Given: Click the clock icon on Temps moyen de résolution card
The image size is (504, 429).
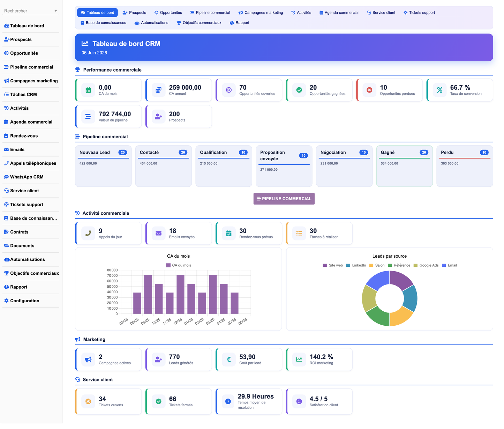Looking at the screenshot, I should pos(228,401).
